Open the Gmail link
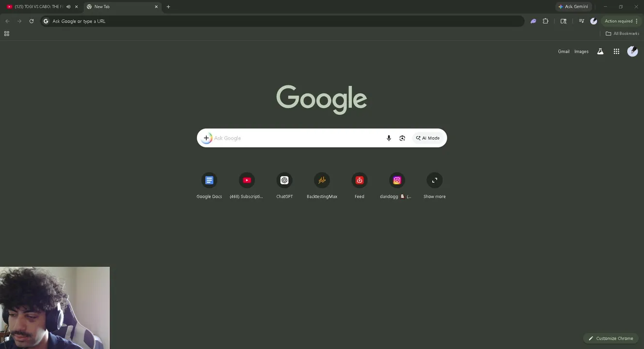This screenshot has height=349, width=644. [564, 51]
